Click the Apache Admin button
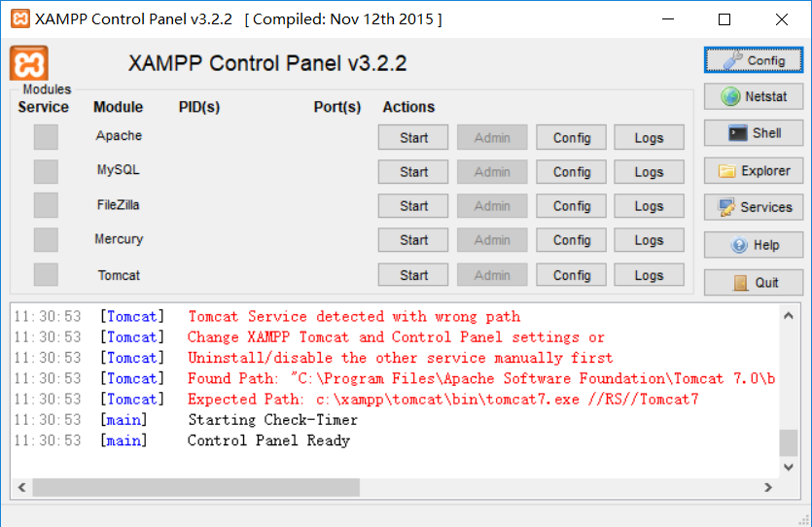 coord(492,137)
